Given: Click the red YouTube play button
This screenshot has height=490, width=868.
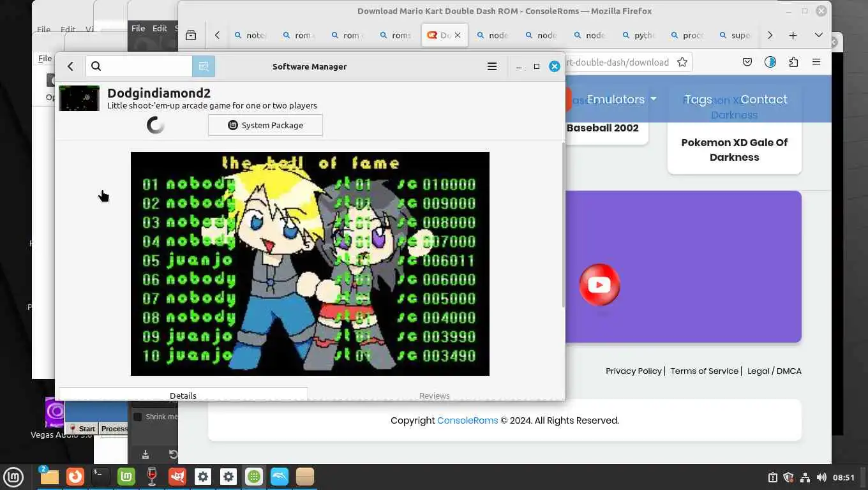Looking at the screenshot, I should pyautogui.click(x=599, y=285).
